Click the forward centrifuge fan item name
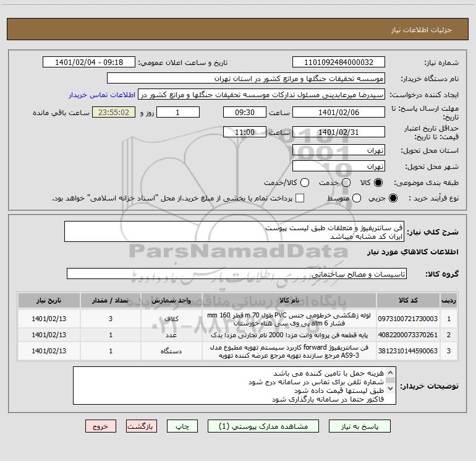The height and width of the screenshot is (461, 476). coord(289,351)
